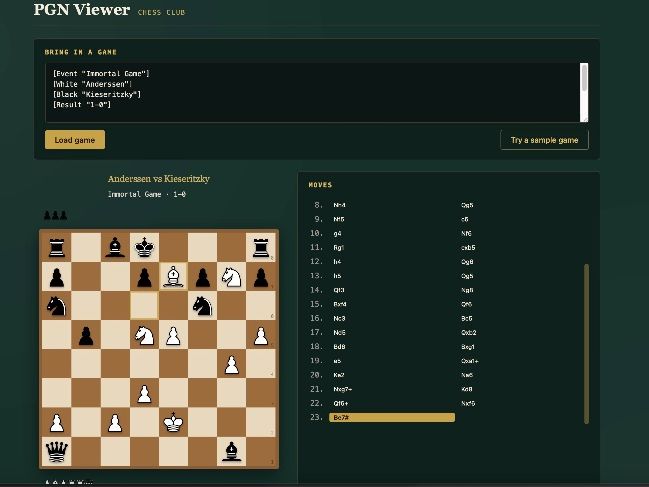Image resolution: width=649 pixels, height=487 pixels.
Task: Select black's move 21 Kd8
Action: point(519,389)
